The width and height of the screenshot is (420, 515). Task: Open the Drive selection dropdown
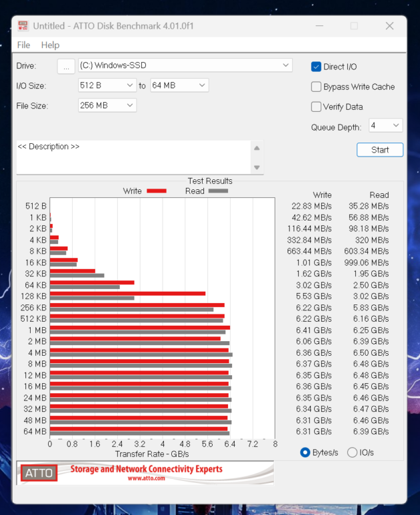click(185, 65)
